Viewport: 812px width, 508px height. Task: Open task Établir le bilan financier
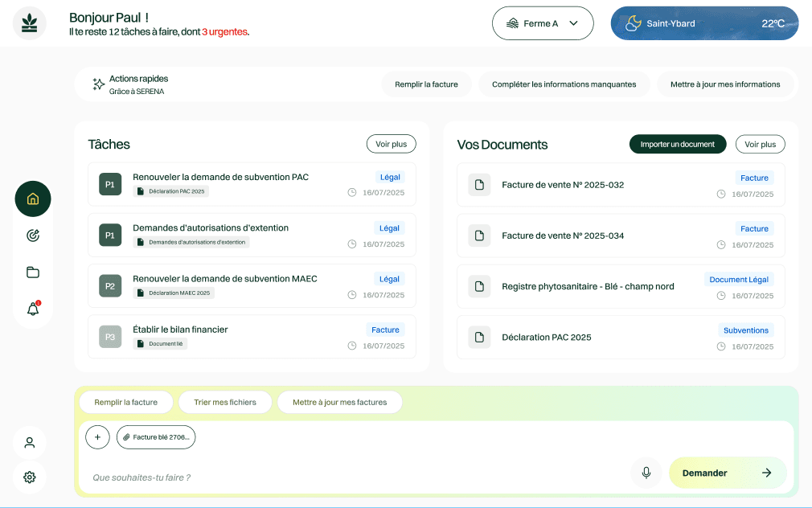coord(252,337)
